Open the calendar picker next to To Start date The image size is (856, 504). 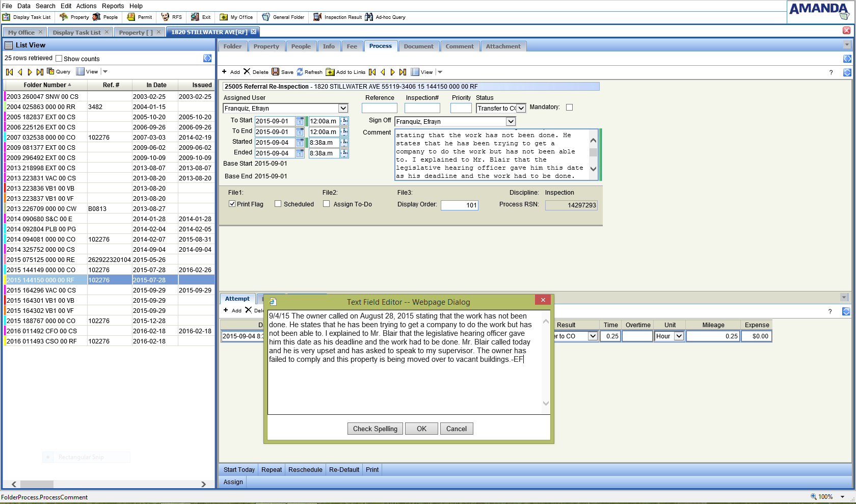[300, 121]
